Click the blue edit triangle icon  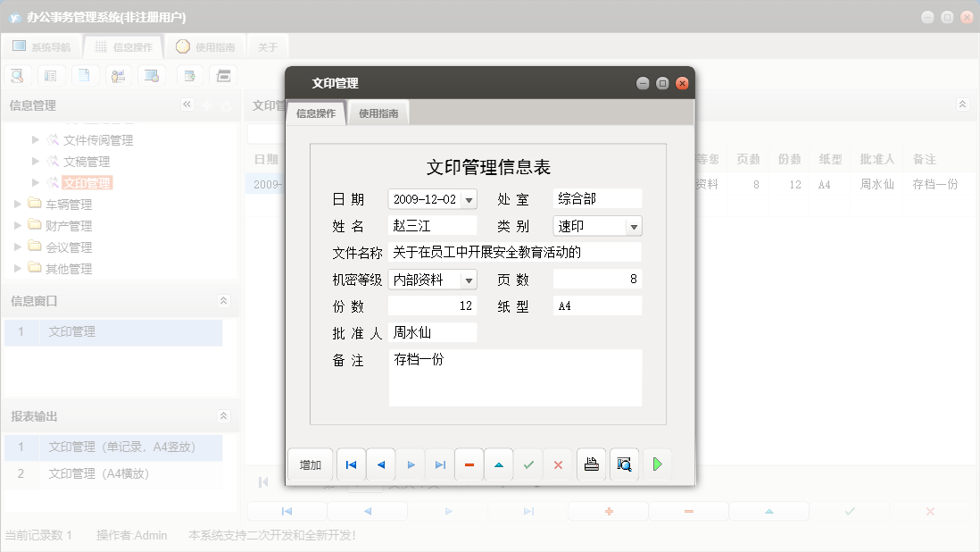(x=499, y=464)
